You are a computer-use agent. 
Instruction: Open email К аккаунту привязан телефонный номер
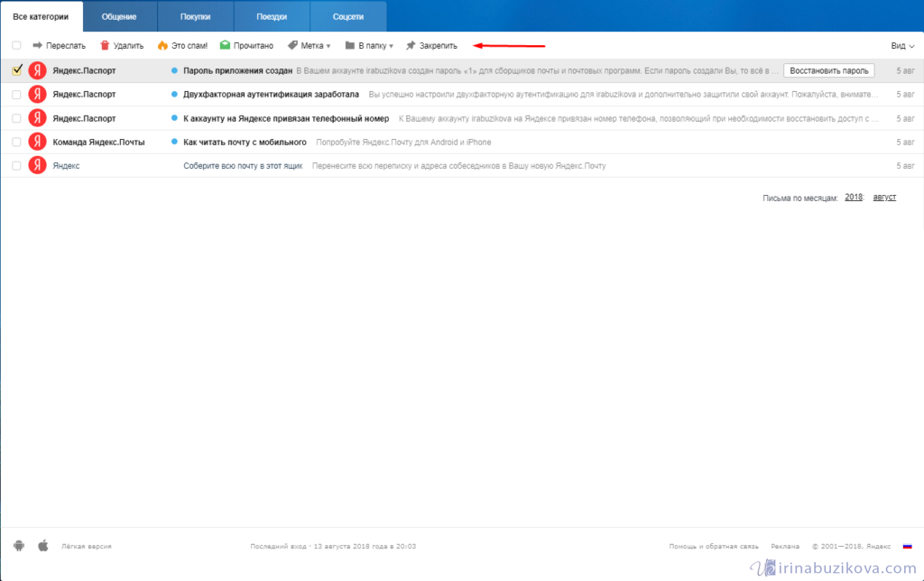[286, 118]
